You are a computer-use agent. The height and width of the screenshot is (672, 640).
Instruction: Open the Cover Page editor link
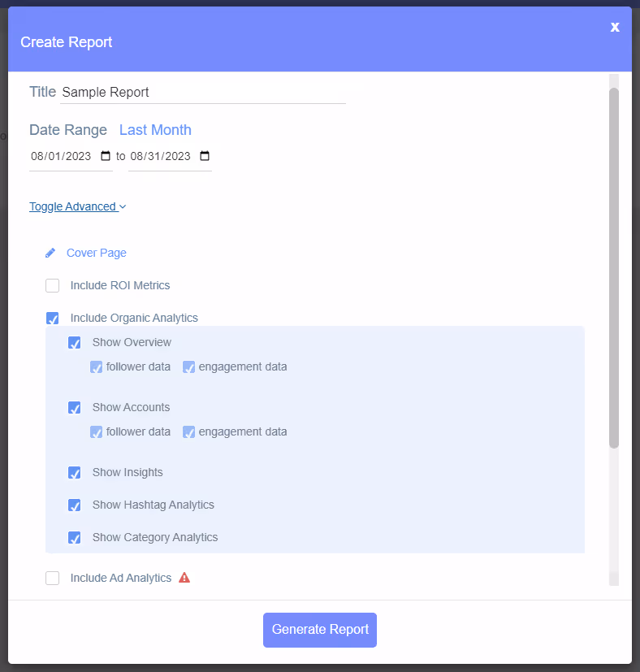[x=97, y=253]
